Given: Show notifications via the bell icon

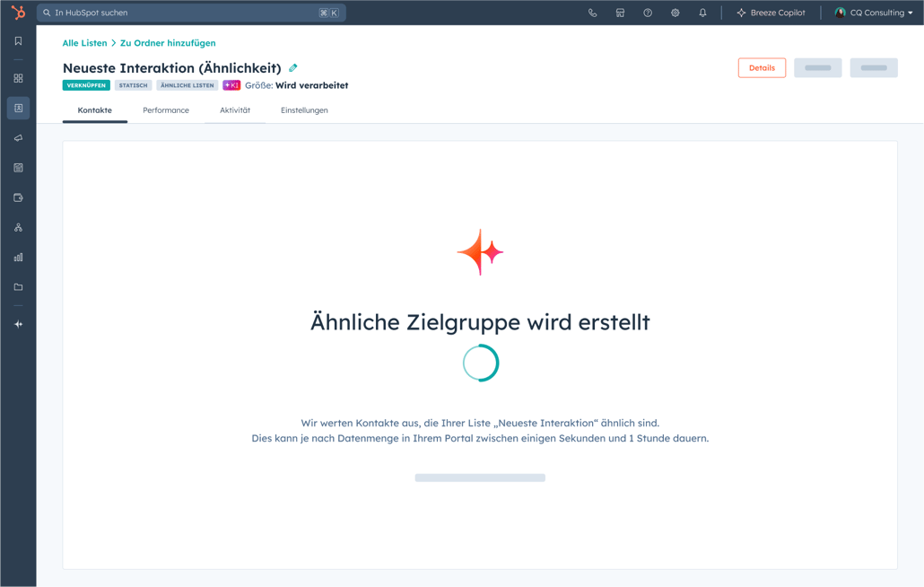Looking at the screenshot, I should coord(703,13).
